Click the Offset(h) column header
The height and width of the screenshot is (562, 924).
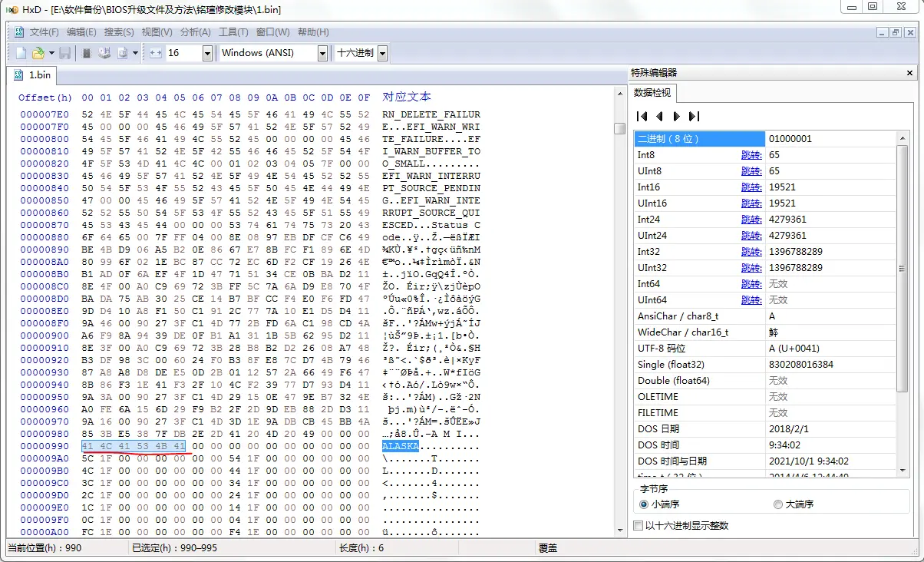(x=45, y=98)
